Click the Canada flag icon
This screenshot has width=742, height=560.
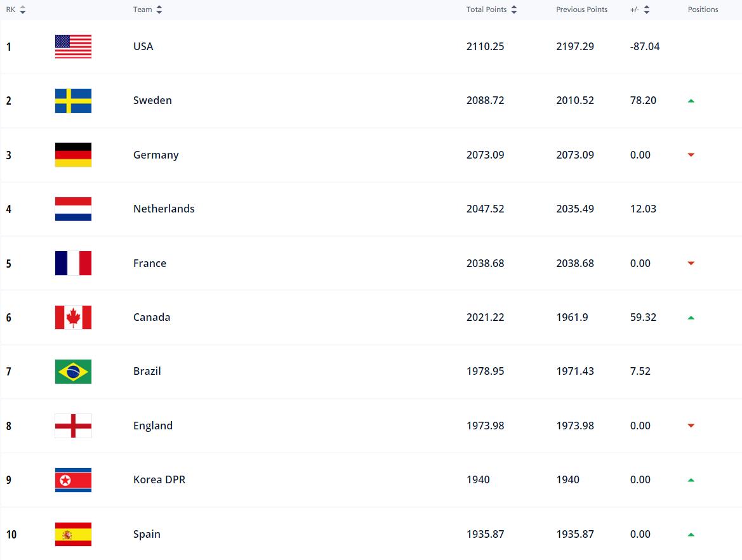[x=73, y=318]
